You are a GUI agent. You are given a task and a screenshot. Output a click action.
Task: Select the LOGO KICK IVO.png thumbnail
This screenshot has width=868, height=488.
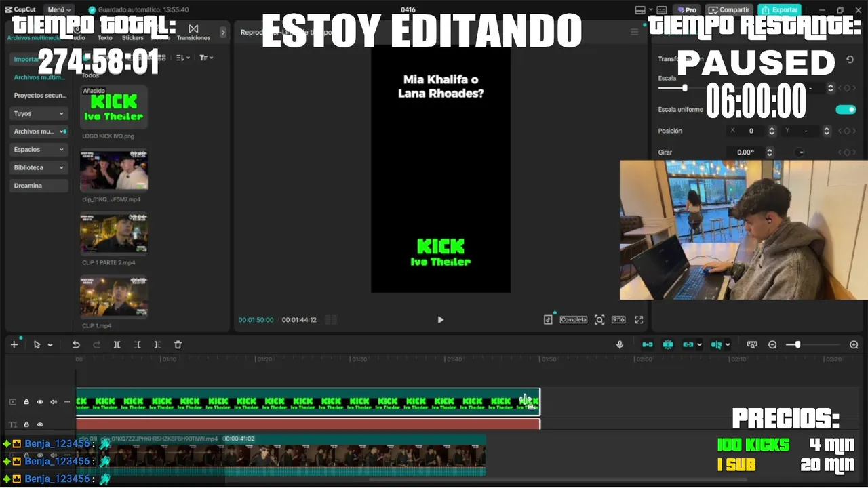tap(114, 107)
